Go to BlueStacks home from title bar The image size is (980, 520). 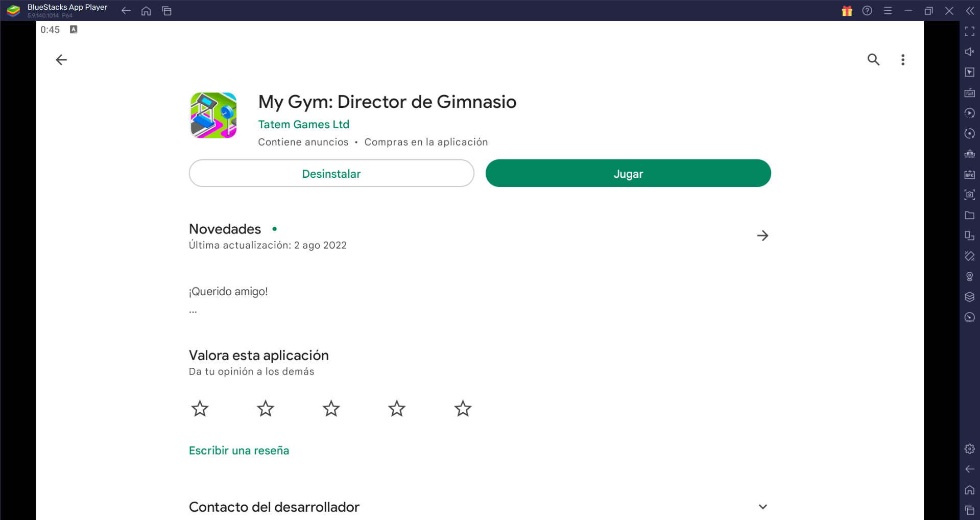coord(146,11)
